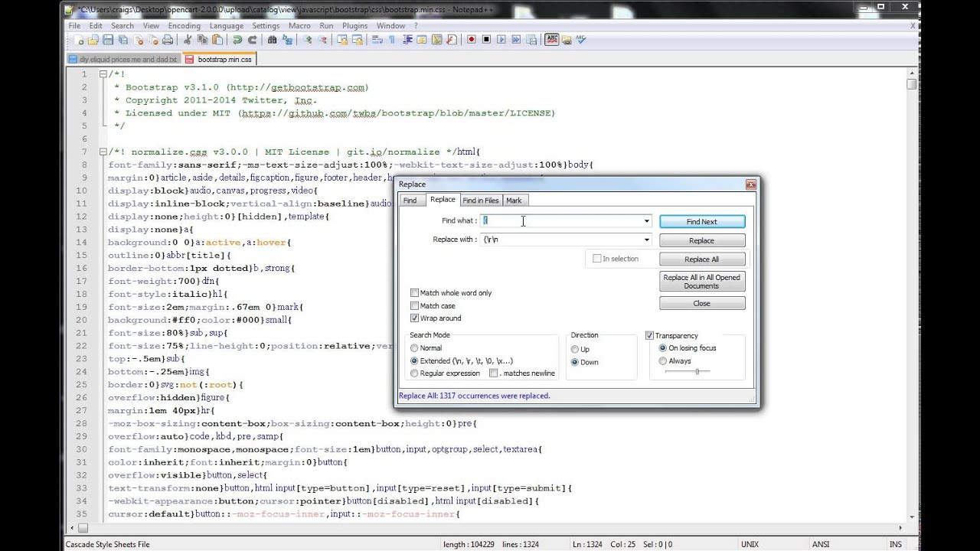Collapse the fold marker on line 7
This screenshot has width=980, height=551.
(x=103, y=152)
